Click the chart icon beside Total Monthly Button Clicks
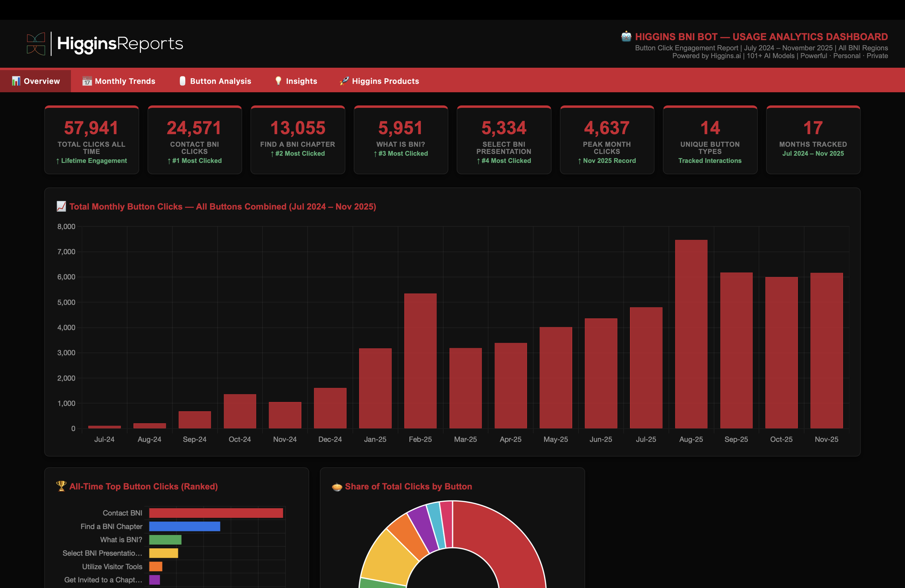 coord(61,206)
